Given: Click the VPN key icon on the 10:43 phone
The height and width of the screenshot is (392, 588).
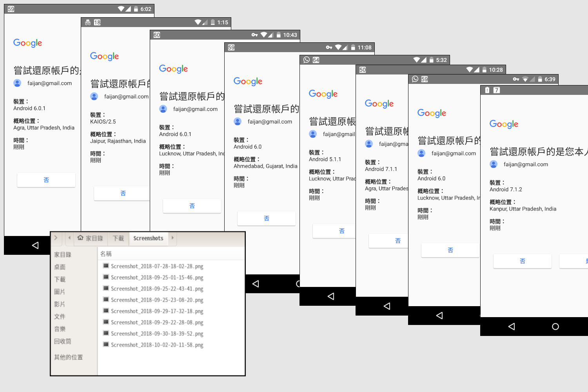Looking at the screenshot, I should (255, 35).
